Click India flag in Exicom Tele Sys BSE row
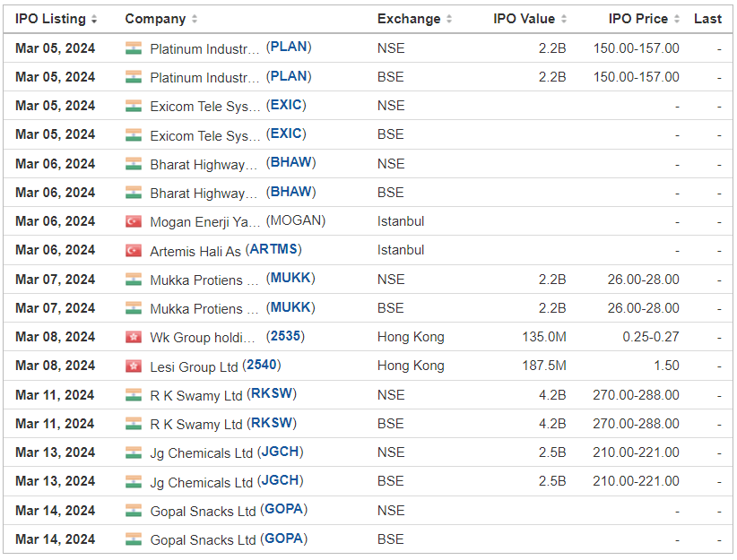The height and width of the screenshot is (560, 737). pos(134,134)
